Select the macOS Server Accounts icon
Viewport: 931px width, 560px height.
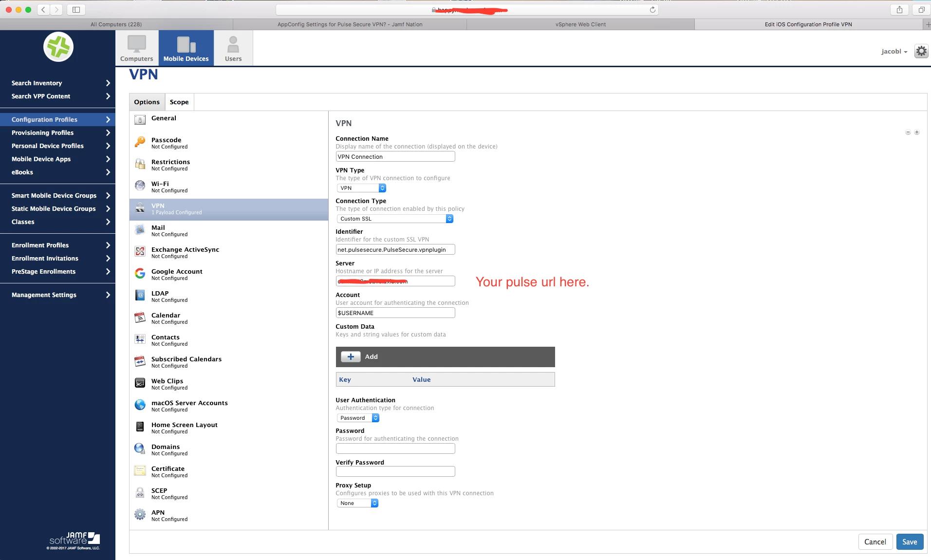point(140,405)
